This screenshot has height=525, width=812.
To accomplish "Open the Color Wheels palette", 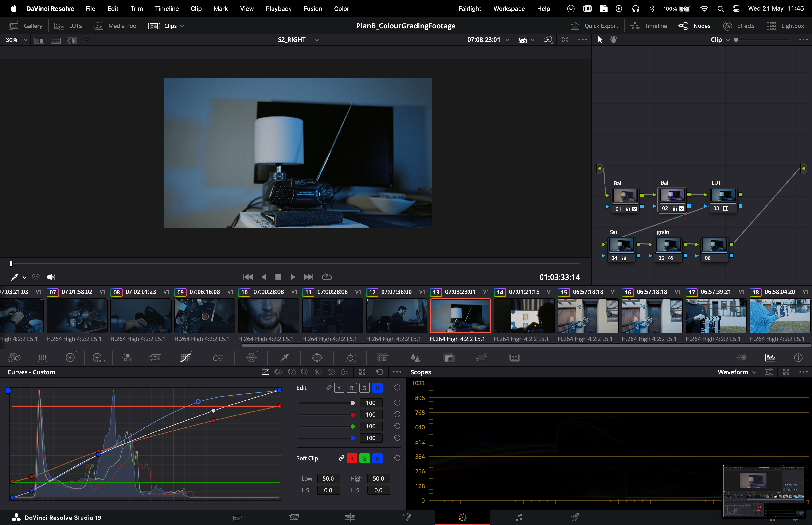I will coord(70,358).
